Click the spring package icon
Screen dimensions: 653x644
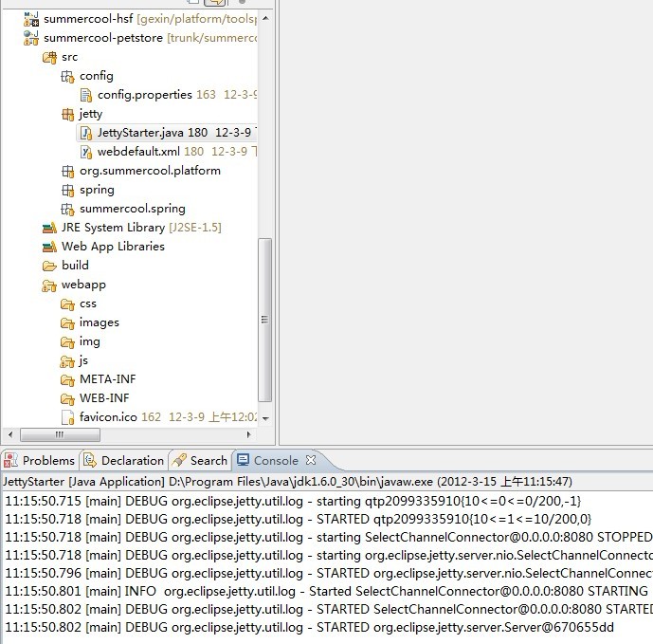[67, 190]
